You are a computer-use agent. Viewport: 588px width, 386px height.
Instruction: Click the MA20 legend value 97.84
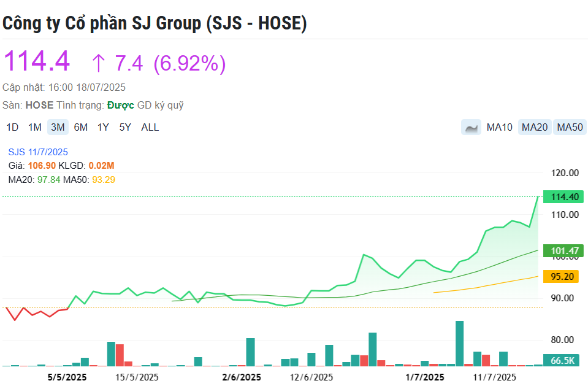pyautogui.click(x=49, y=180)
